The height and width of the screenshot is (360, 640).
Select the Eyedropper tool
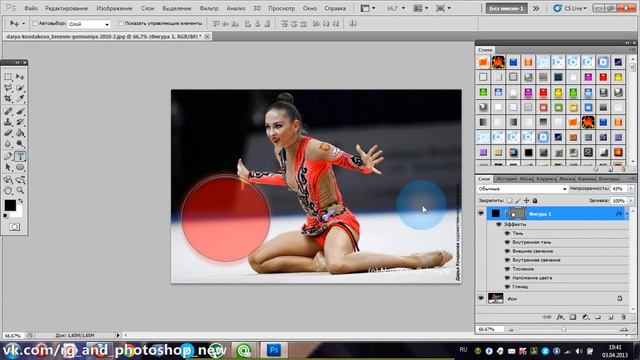pyautogui.click(x=20, y=98)
